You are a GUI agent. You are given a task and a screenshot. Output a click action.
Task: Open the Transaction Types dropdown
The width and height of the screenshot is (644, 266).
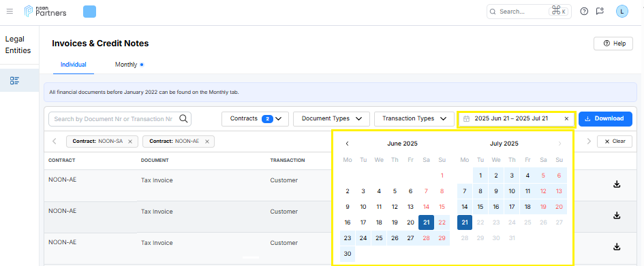(x=414, y=119)
